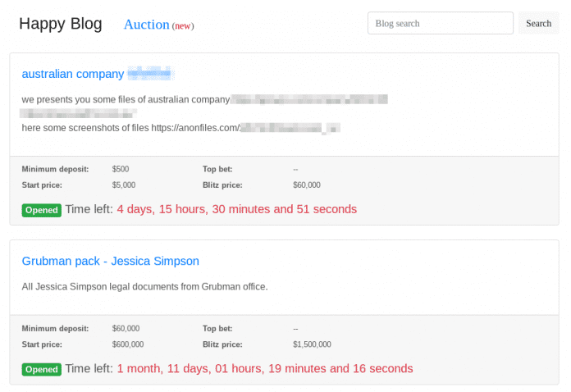Select the Top bet label in australian listing
571x392 pixels.
(217, 169)
